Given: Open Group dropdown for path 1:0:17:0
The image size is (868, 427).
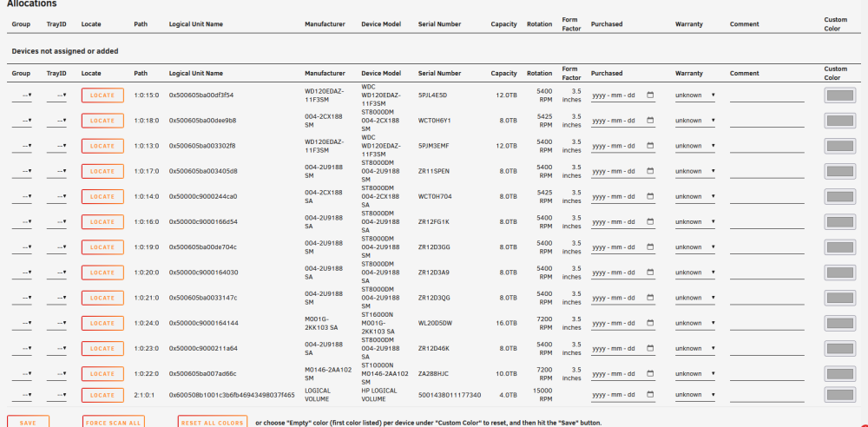Looking at the screenshot, I should 23,172.
